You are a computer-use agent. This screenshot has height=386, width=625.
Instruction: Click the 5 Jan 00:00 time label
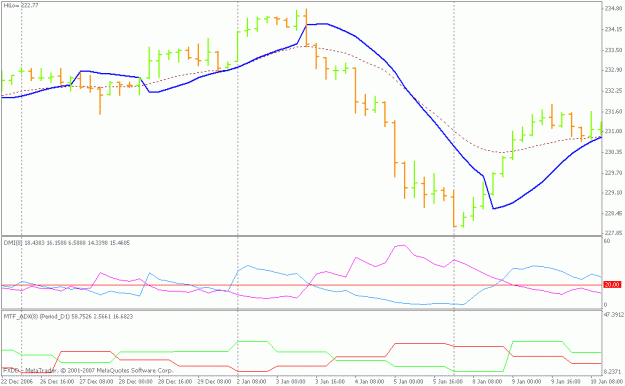pos(409,381)
